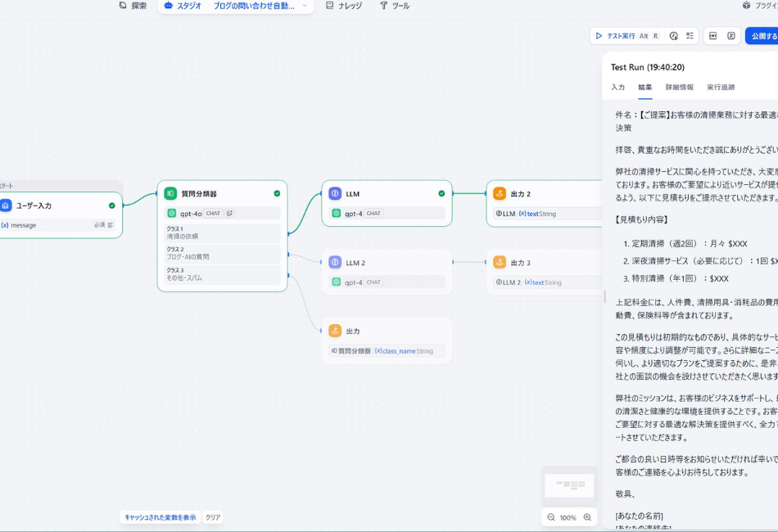Click the run history clock icon
The width and height of the screenshot is (778, 532).
(x=673, y=36)
